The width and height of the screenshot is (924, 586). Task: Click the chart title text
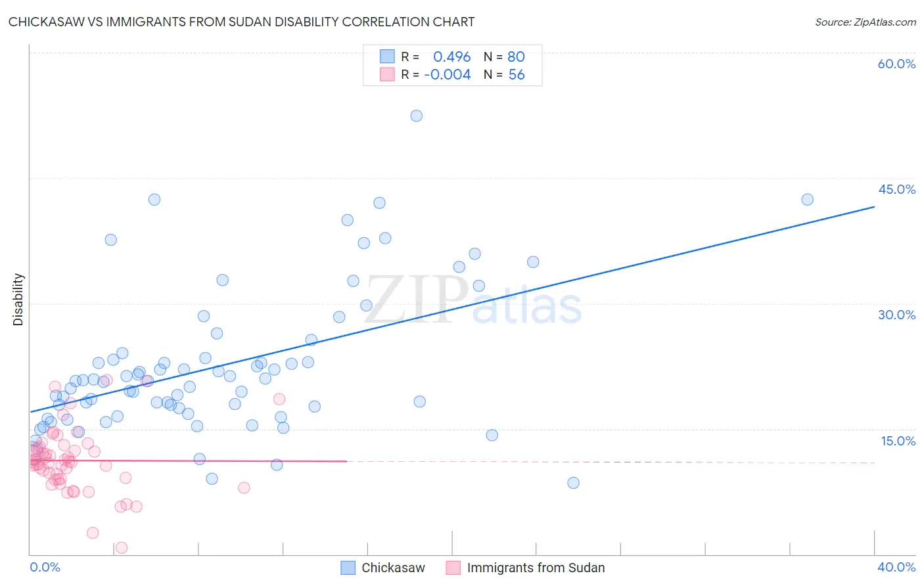tap(241, 22)
